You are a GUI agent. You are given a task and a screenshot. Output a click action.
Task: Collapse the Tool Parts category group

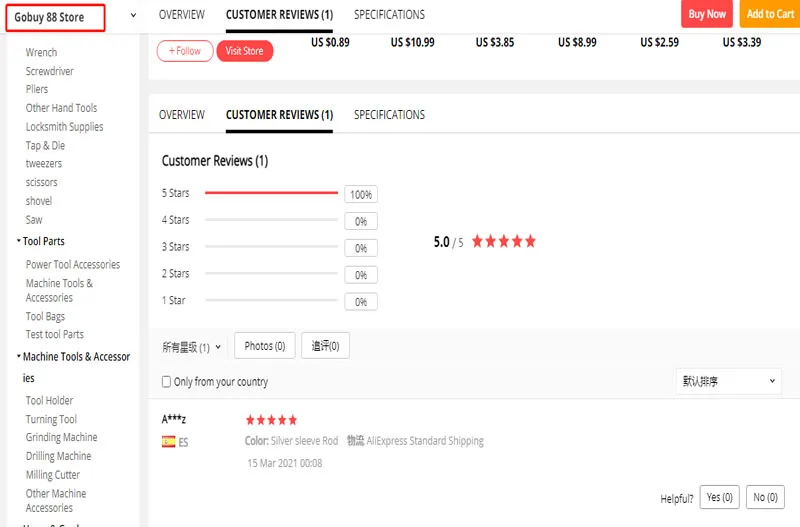(41, 241)
